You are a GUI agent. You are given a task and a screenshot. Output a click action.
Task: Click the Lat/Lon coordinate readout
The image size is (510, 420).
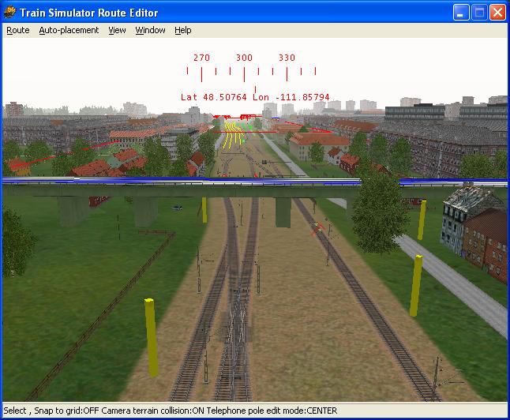pyautogui.click(x=255, y=98)
